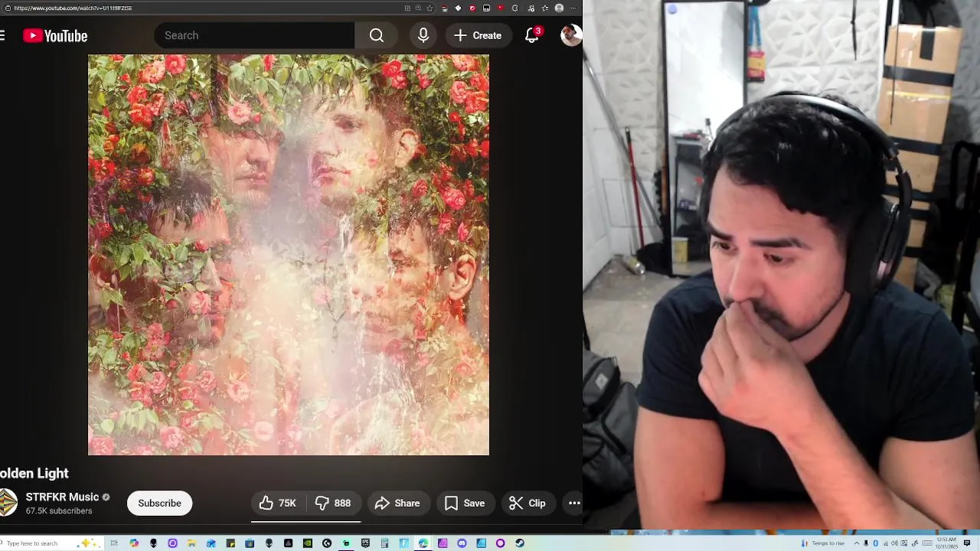Screen dimensions: 980x551
Task: Open the notifications bell
Action: click(x=532, y=35)
